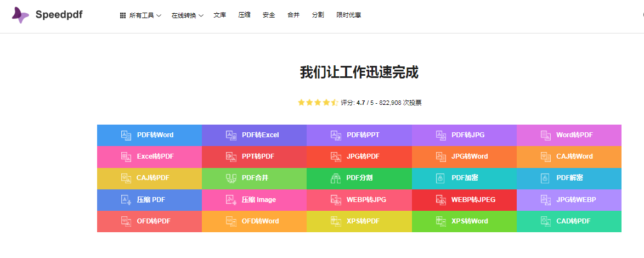Open the 限时优惠 menu item
The height and width of the screenshot is (258, 644).
coord(349,15)
